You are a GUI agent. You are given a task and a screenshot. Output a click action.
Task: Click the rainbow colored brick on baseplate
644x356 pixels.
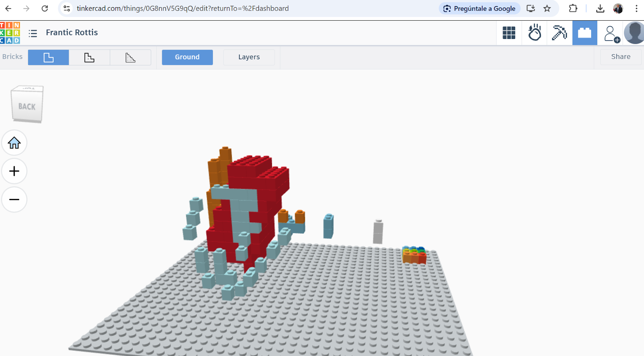[414, 255]
